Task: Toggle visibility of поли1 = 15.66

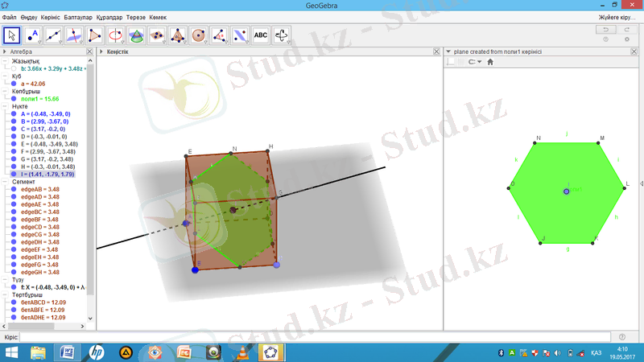Action: click(x=14, y=99)
